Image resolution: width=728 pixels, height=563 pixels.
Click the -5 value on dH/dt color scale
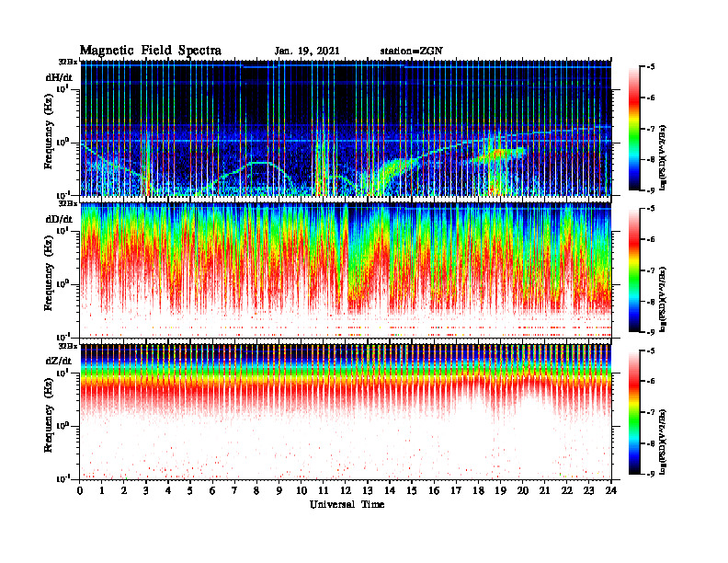coord(651,67)
